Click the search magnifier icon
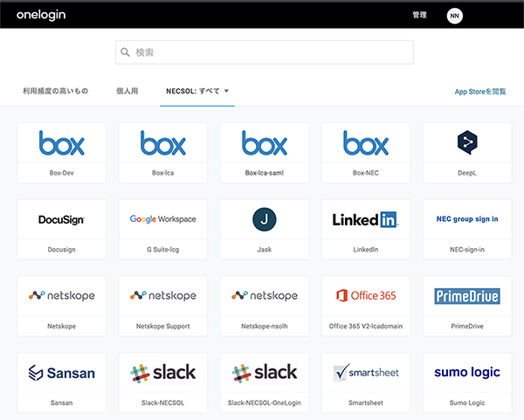The width and height of the screenshot is (524, 420). point(125,52)
